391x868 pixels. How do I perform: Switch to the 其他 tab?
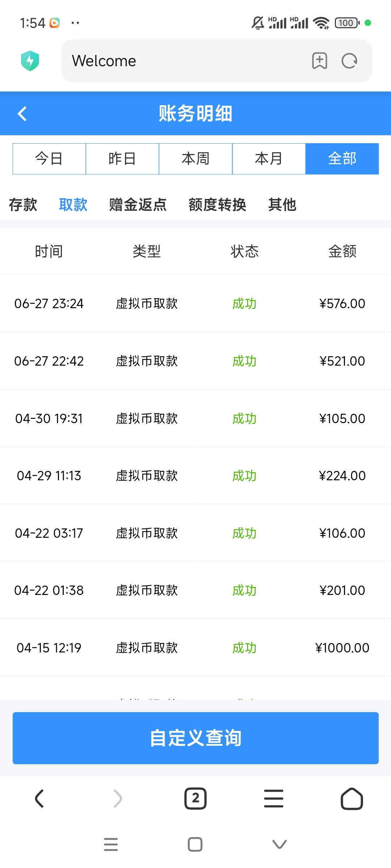282,205
